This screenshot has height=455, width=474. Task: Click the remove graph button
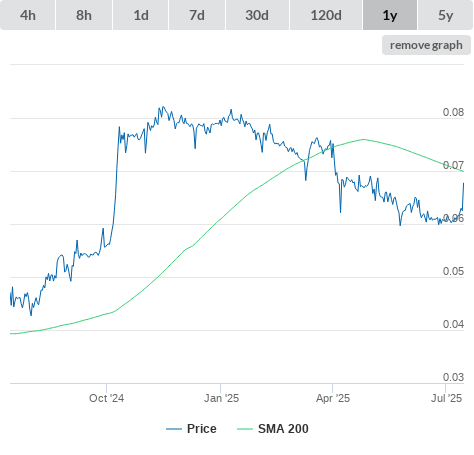[426, 45]
